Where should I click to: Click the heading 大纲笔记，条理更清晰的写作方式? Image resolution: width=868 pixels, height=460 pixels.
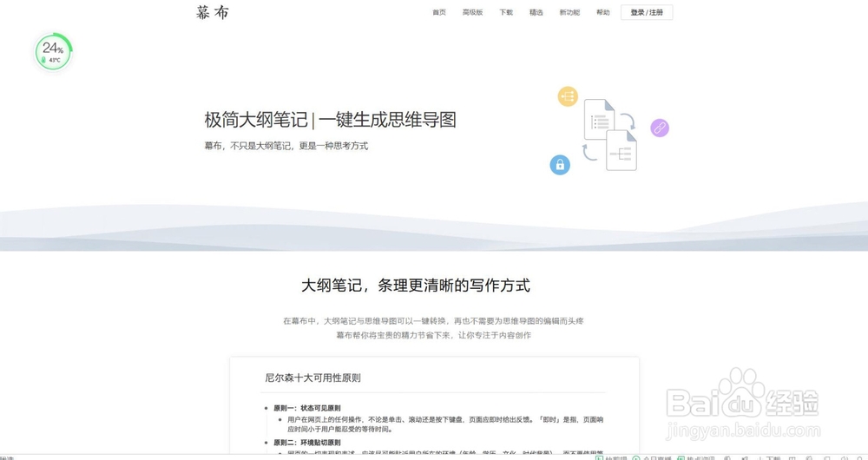416,286
